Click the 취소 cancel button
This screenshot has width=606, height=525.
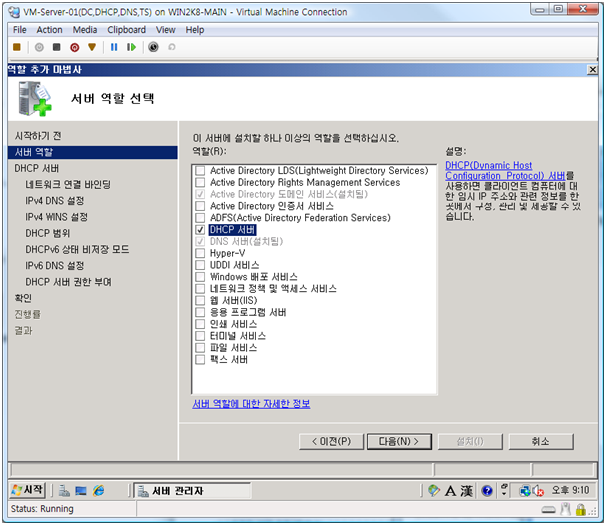tap(541, 441)
